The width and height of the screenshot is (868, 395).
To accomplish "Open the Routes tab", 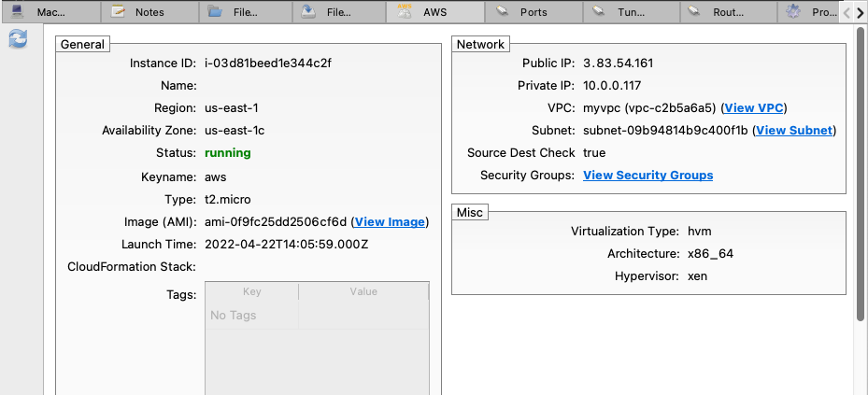I will [x=728, y=12].
